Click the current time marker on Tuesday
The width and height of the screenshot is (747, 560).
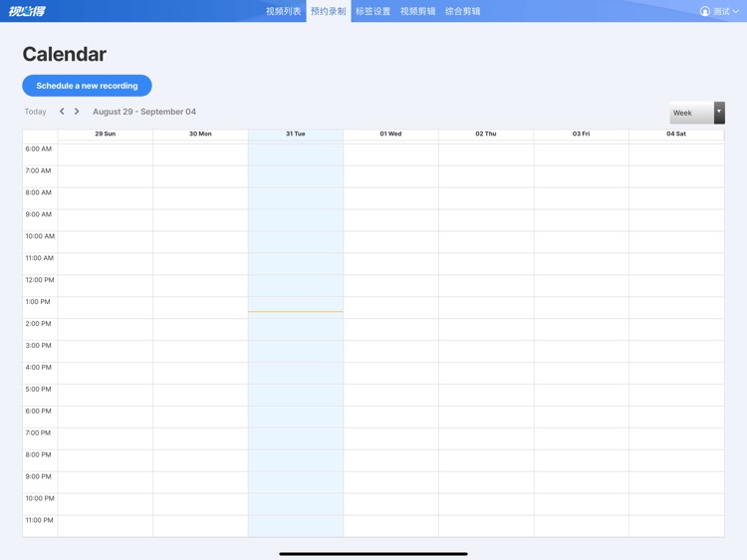tap(296, 312)
